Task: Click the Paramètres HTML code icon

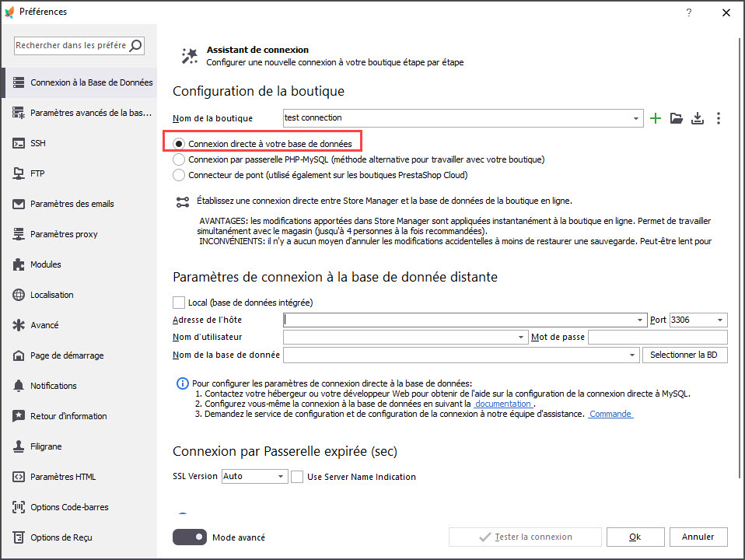Action: pyautogui.click(x=19, y=477)
